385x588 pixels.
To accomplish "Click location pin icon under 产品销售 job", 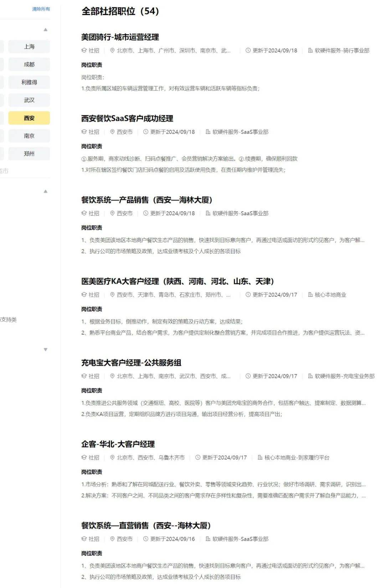I will tap(112, 213).
